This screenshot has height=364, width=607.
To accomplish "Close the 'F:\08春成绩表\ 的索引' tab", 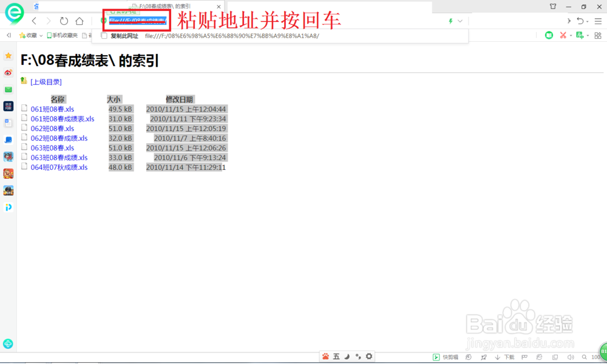I will (x=219, y=7).
